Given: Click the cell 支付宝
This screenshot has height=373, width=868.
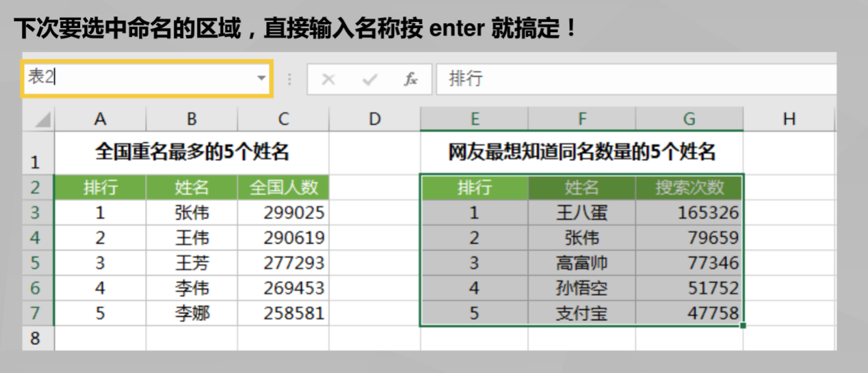Looking at the screenshot, I should click(x=581, y=314).
